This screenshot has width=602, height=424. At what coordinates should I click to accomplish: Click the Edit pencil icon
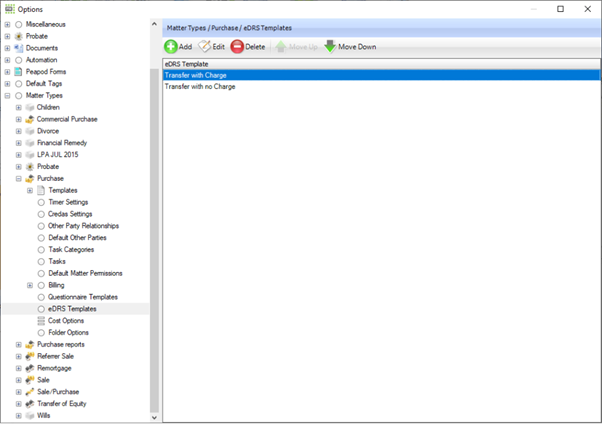(204, 46)
